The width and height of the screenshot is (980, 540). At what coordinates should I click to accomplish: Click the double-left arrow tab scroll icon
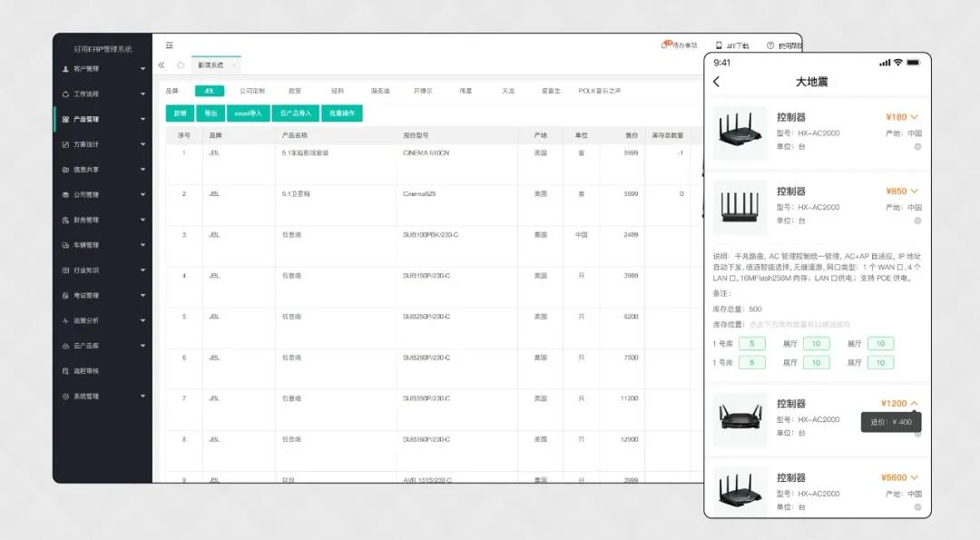[x=162, y=65]
